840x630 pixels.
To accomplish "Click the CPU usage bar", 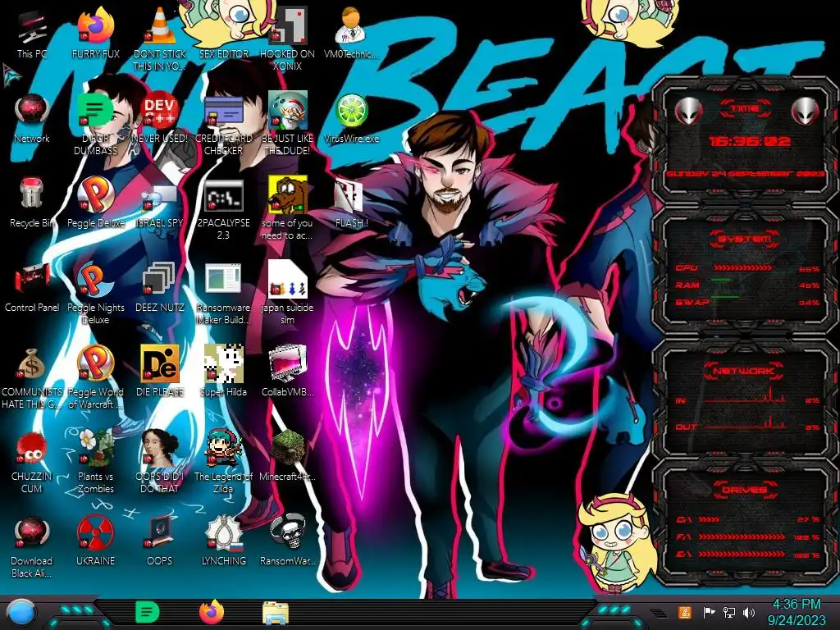I will [x=743, y=267].
